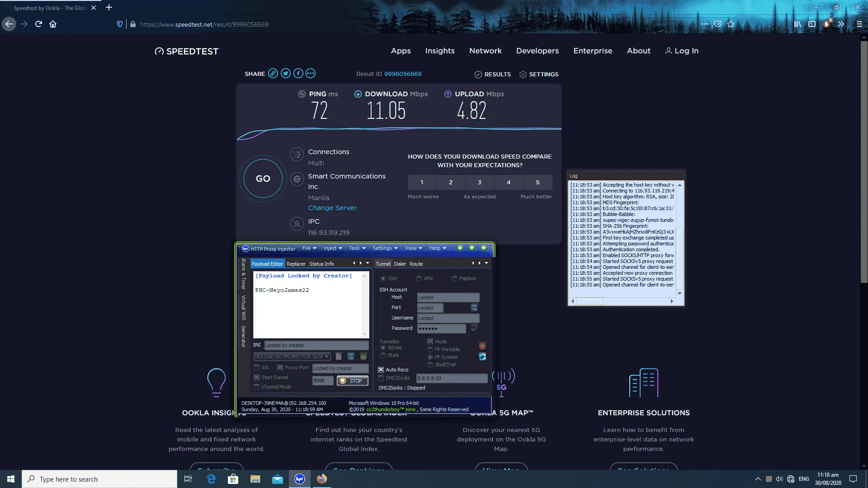Viewport: 868px width, 488px height.
Task: Rate download speed as 3 As expected
Action: point(480,183)
